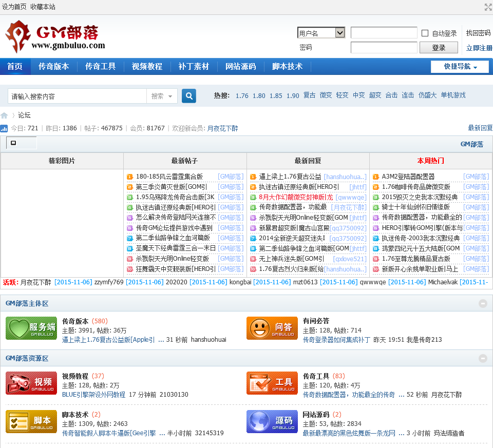Image resolution: width=493 pixels, height=448 pixels.
Task: Open the 传奇工具 forum title
Action: pyautogui.click(x=316, y=376)
